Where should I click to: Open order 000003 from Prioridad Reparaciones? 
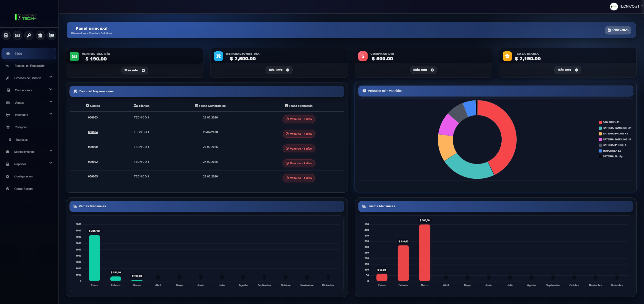tap(93, 117)
